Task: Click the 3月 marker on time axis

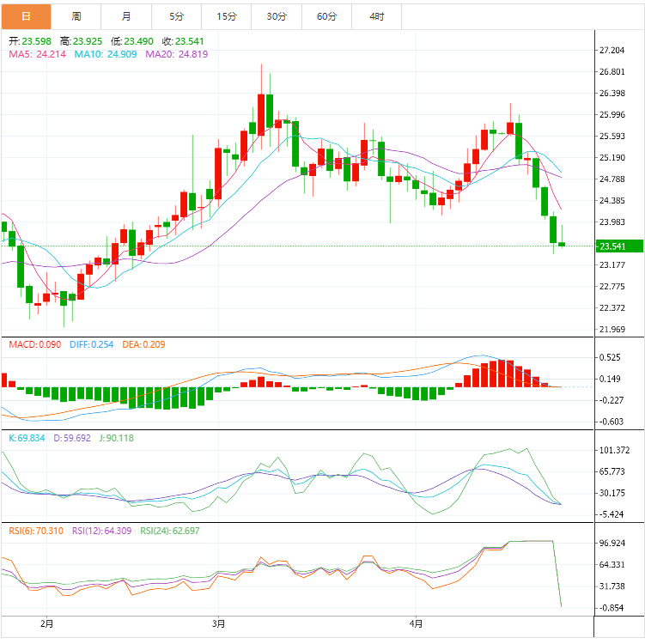Action: pyautogui.click(x=219, y=623)
